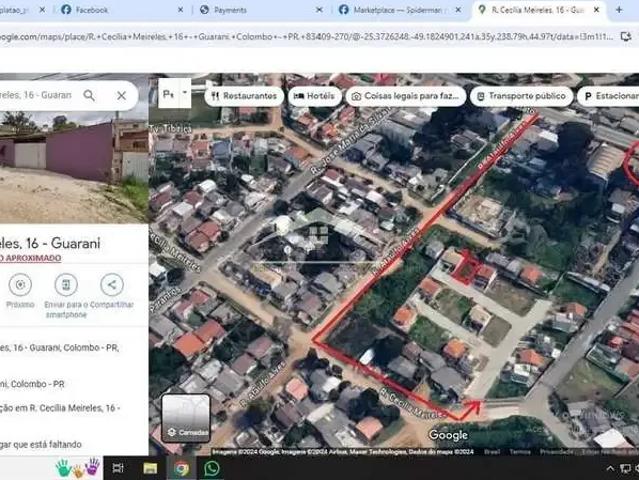The height and width of the screenshot is (480, 639).
Task: Open WhatsApp from the taskbar
Action: (x=212, y=468)
